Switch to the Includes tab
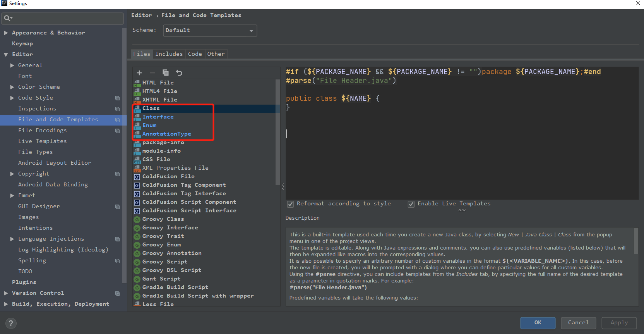Image resolution: width=644 pixels, height=334 pixels. [x=169, y=54]
